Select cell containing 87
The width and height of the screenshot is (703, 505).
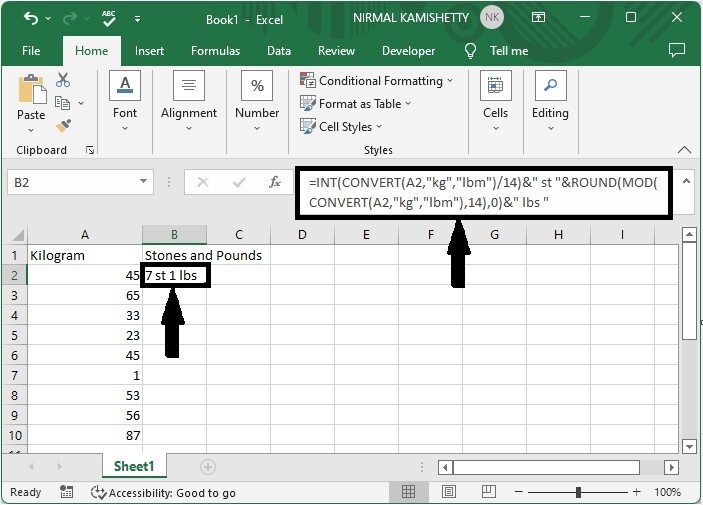85,435
